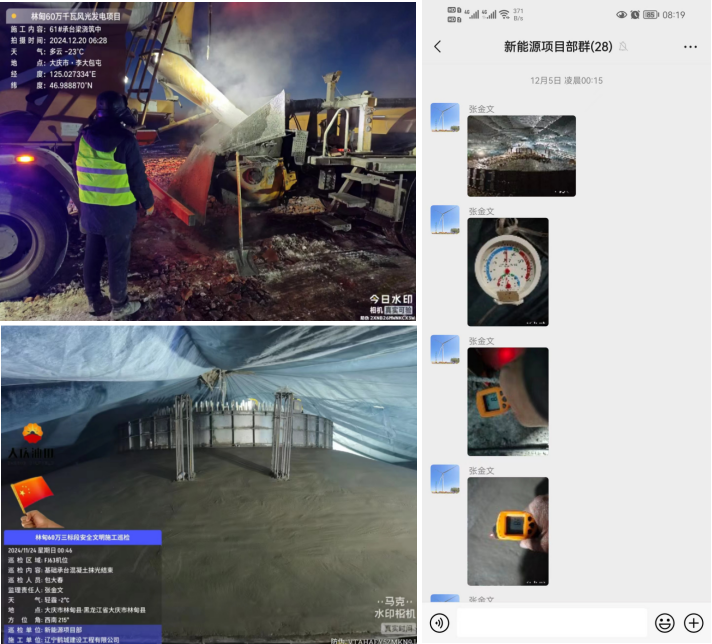Open the thermometer gauge photo in chat
Screen dimensions: 712x644
pos(508,271)
